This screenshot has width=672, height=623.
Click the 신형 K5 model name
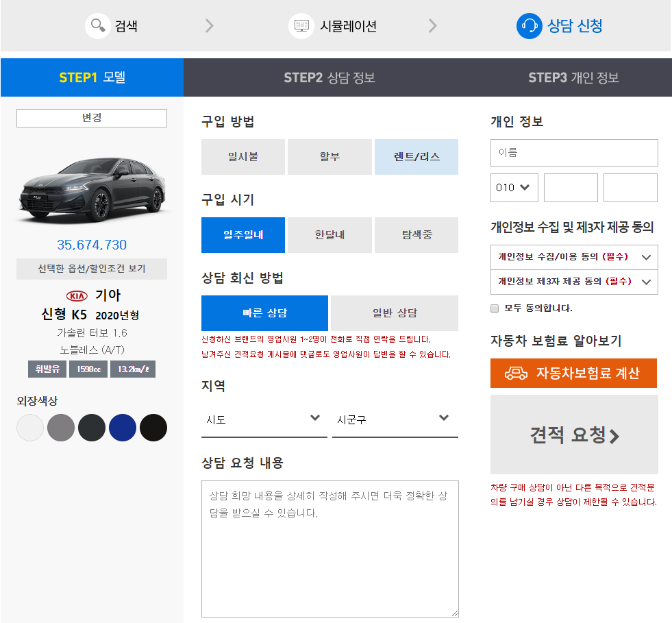pyautogui.click(x=64, y=315)
